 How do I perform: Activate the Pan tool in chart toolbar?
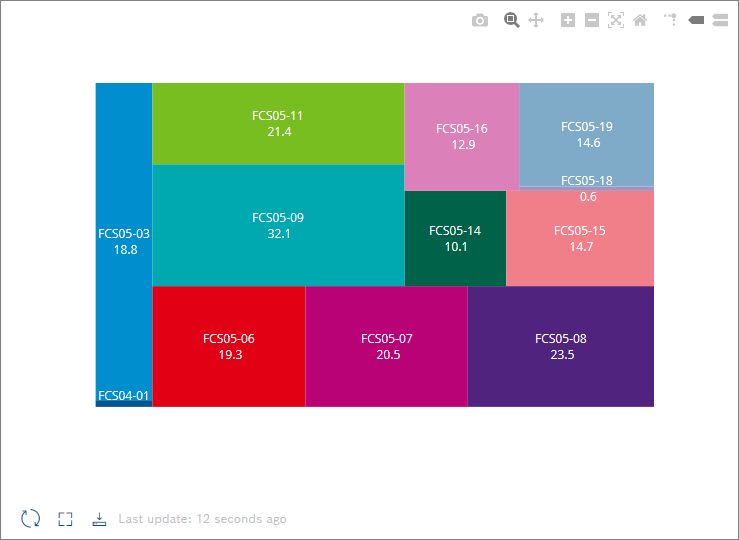(535, 20)
